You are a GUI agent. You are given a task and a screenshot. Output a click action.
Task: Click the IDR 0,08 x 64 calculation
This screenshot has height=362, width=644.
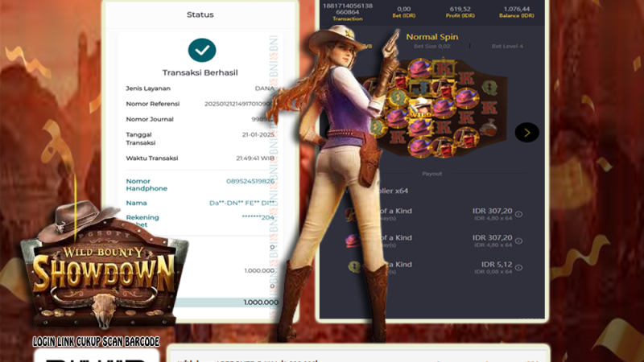pos(493,272)
